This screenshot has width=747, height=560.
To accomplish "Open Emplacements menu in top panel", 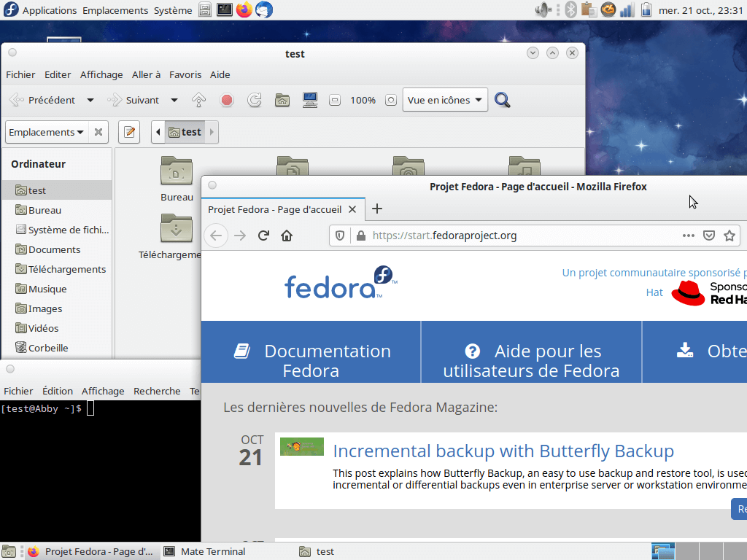I will [115, 10].
